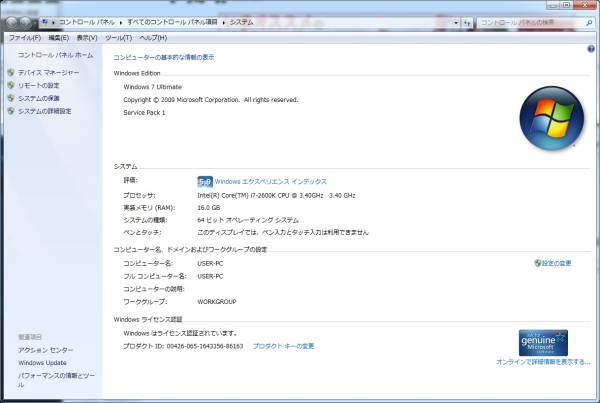The width and height of the screenshot is (600, 403).
Task: Click shield icon beside リモートの設定
Action: 11,85
